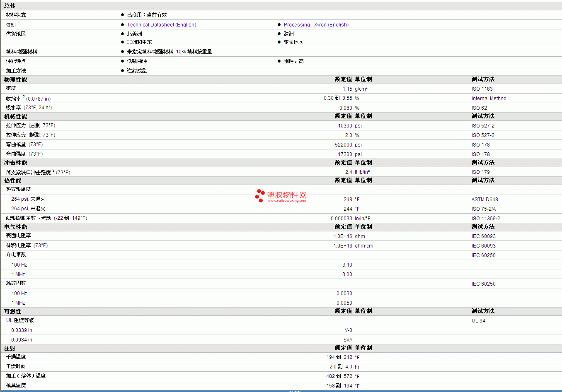This screenshot has height=392, width=562.
Task: Click the bullet before 注射成型
Action: pos(123,71)
